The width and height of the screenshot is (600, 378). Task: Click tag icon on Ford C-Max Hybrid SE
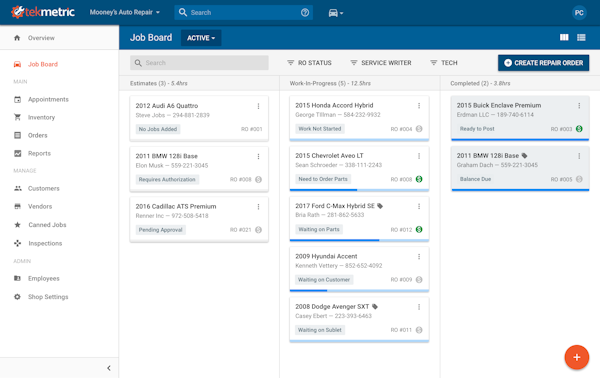click(x=380, y=206)
